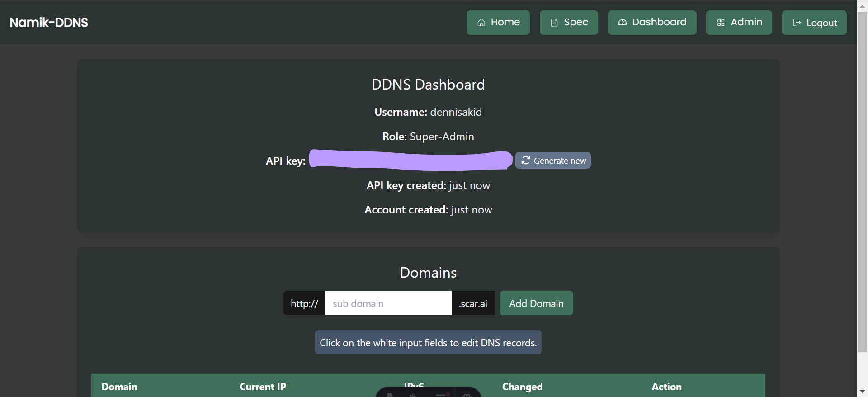Click the house icon in Home button
The image size is (868, 397).
point(481,23)
